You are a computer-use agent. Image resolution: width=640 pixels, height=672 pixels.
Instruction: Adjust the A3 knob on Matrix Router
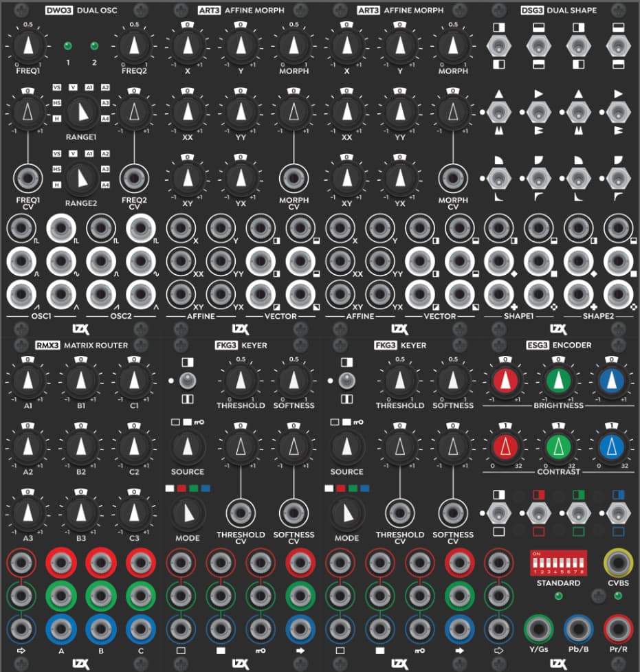point(28,513)
